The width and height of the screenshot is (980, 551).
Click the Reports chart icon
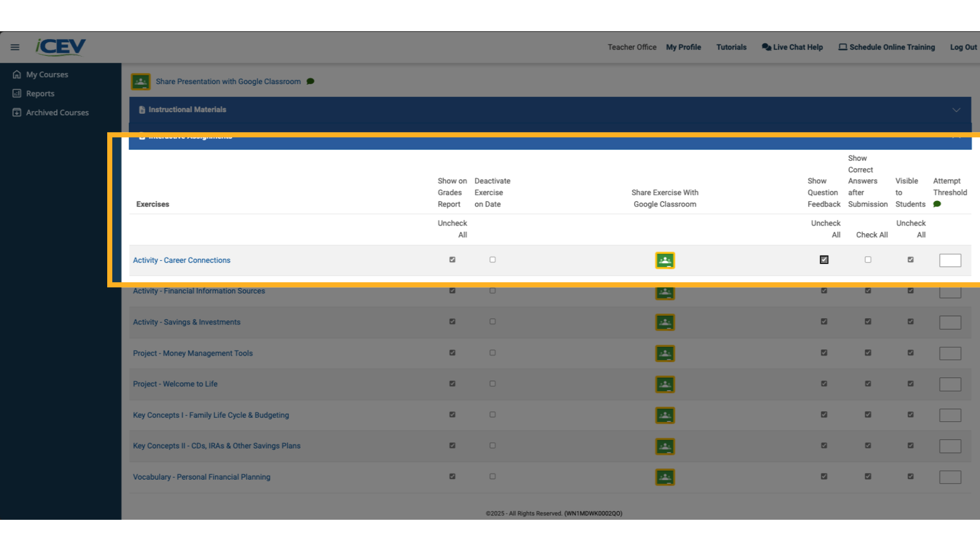point(17,93)
